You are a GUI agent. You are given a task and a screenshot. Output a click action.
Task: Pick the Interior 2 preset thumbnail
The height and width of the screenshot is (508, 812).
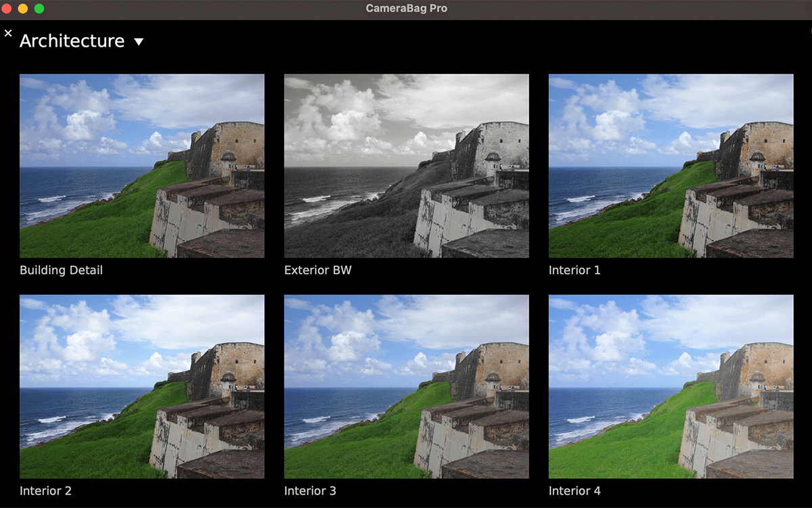142,387
